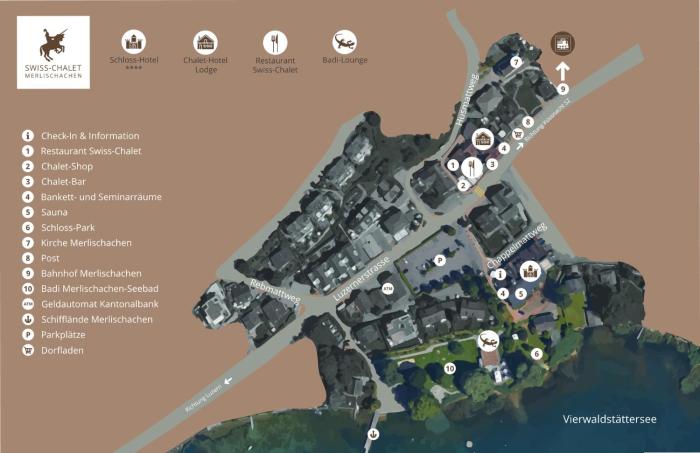The width and height of the screenshot is (700, 453).
Task: Click the Dorfladen legend entry
Action: coord(62,350)
